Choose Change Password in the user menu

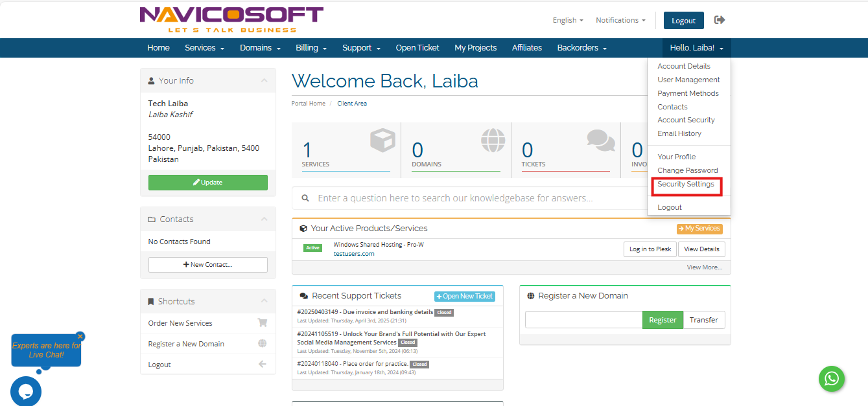[687, 170]
